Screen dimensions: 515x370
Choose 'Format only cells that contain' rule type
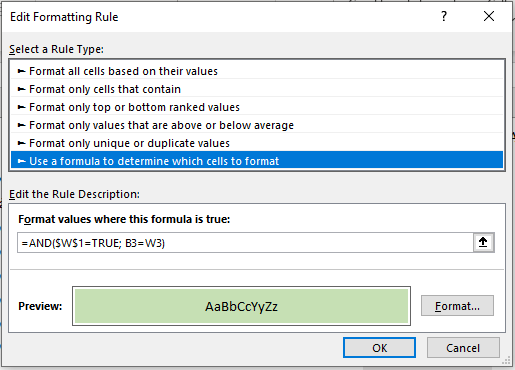[257, 89]
